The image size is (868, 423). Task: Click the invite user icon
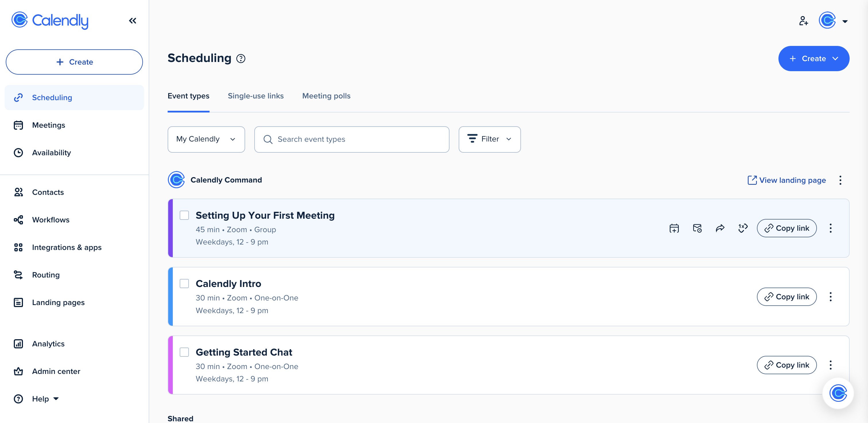point(803,21)
